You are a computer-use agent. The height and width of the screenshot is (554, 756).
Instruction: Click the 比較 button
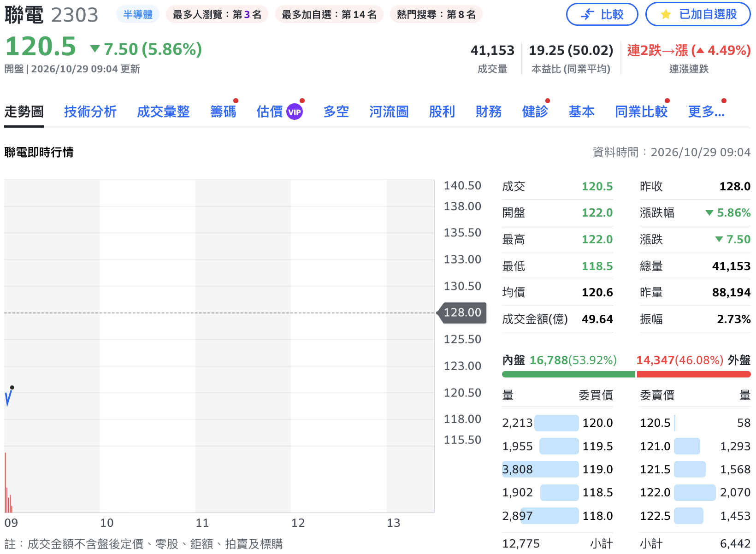602,15
